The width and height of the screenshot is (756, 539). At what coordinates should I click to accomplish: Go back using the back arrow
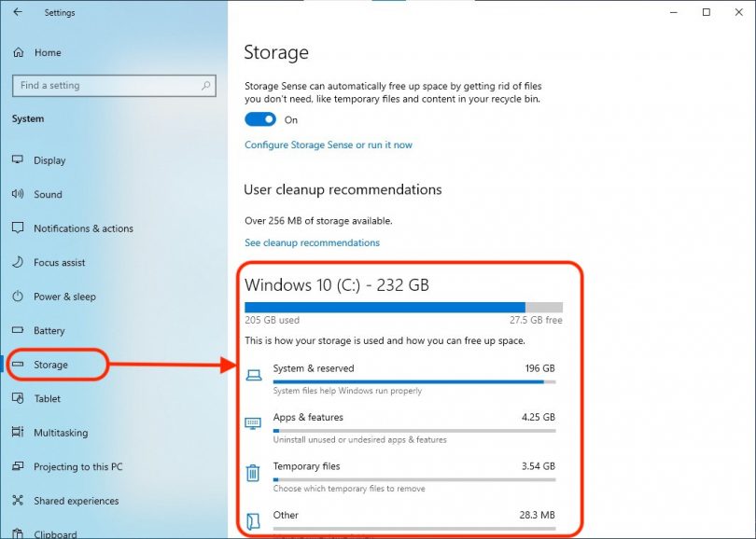(x=19, y=13)
